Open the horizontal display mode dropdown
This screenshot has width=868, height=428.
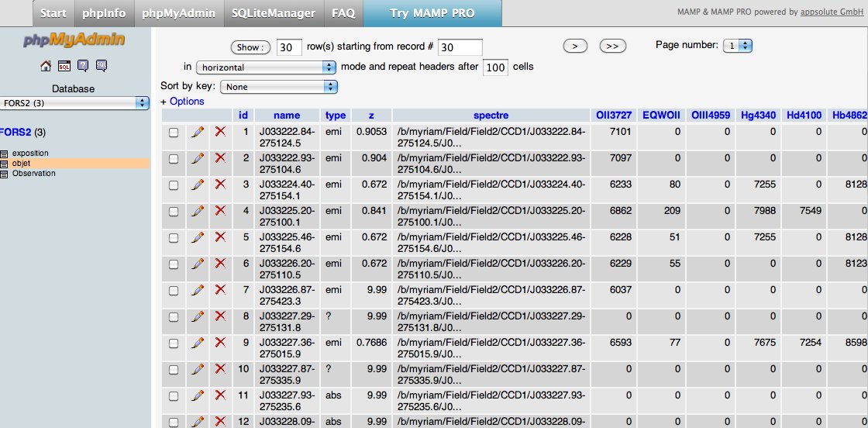266,67
